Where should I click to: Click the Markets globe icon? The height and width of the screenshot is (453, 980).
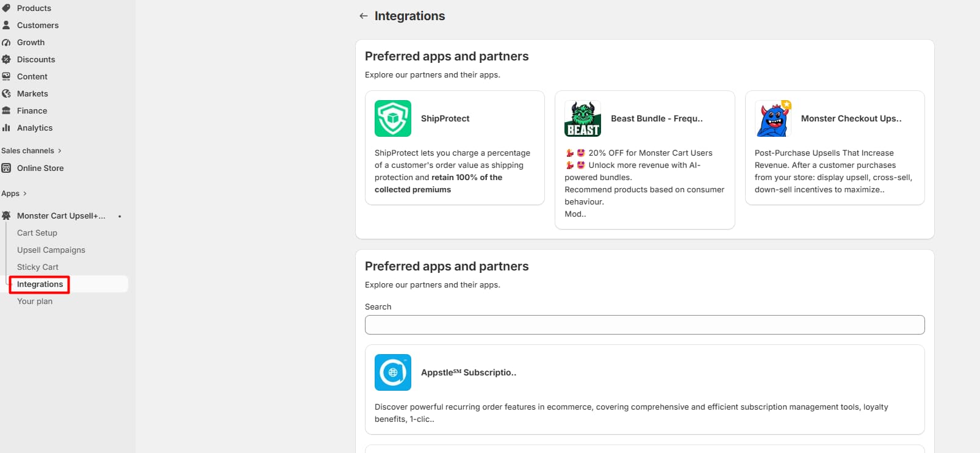6,93
